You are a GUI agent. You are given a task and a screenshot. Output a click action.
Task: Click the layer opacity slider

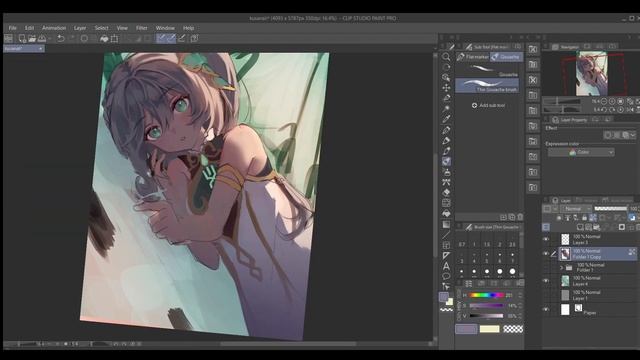point(611,209)
